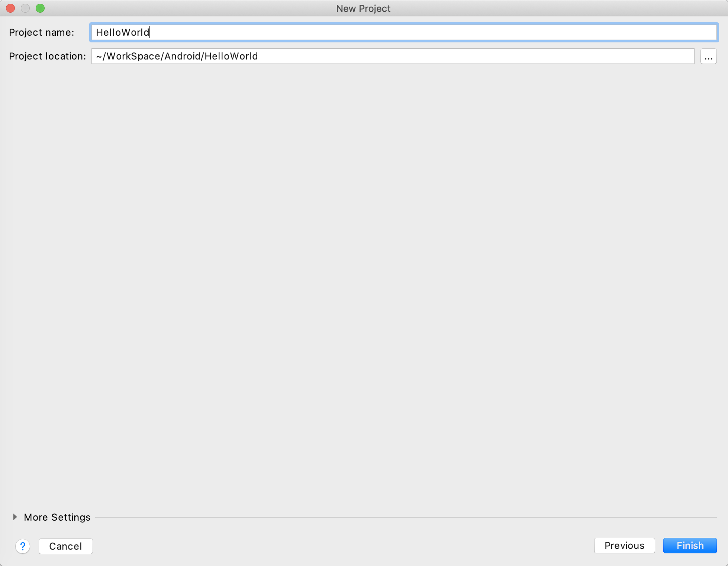The width and height of the screenshot is (728, 566).
Task: Go back with the Previous button
Action: [x=624, y=546]
